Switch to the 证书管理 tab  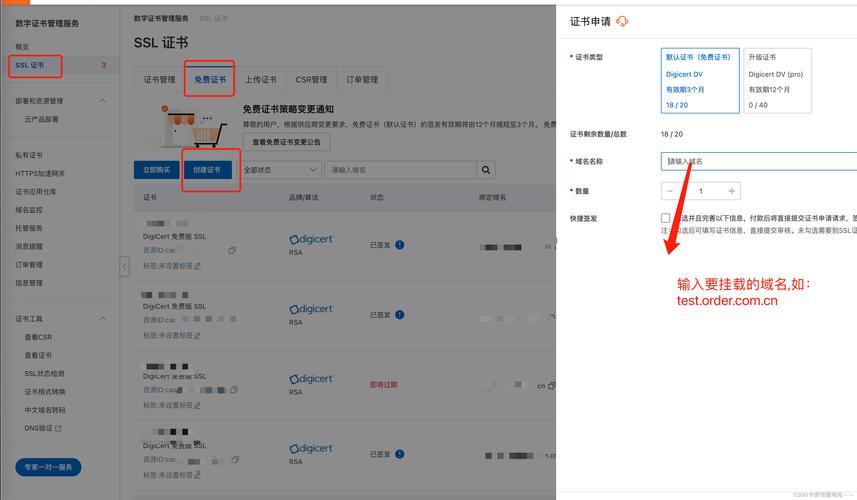[160, 80]
